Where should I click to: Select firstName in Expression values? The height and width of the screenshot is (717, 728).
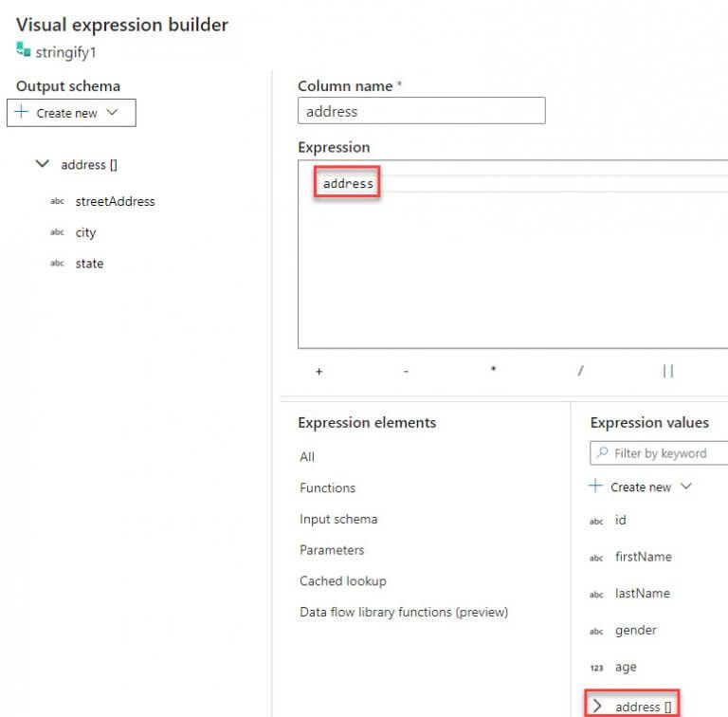pyautogui.click(x=643, y=557)
